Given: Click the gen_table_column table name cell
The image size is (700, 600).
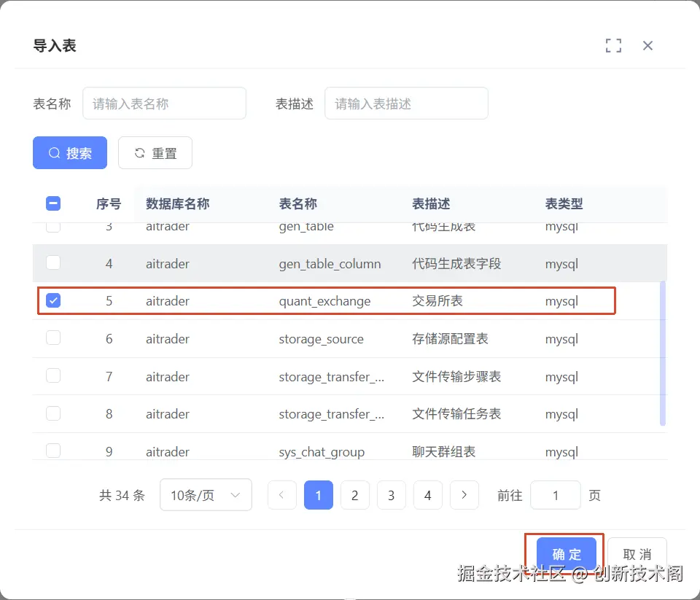Looking at the screenshot, I should tap(330, 264).
